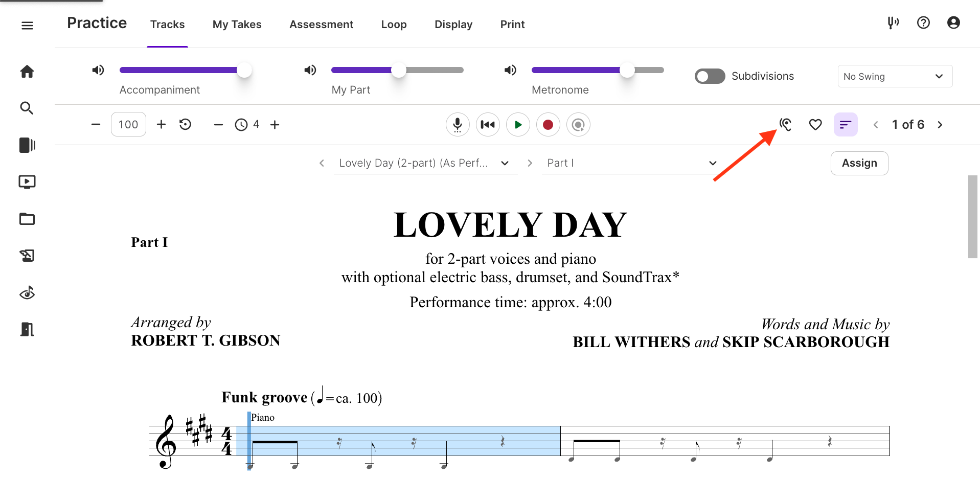Image resolution: width=980 pixels, height=501 pixels.
Task: Select the previous title with left chevron
Action: [x=322, y=163]
